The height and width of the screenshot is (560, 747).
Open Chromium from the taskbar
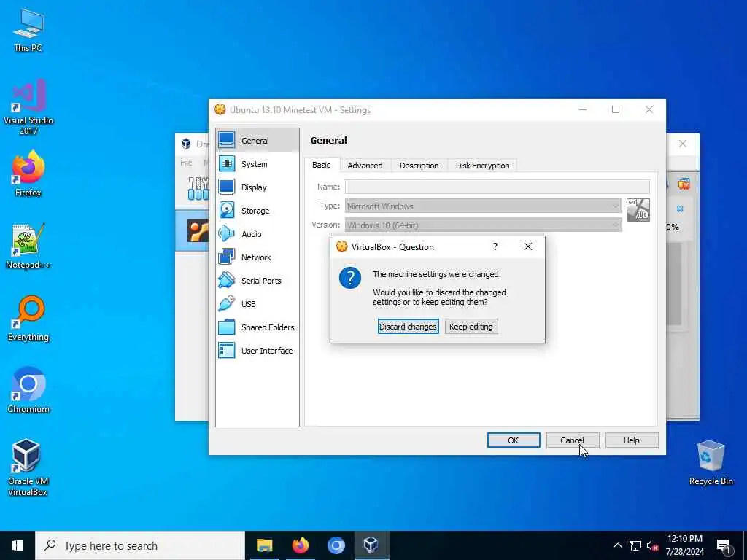tap(336, 545)
